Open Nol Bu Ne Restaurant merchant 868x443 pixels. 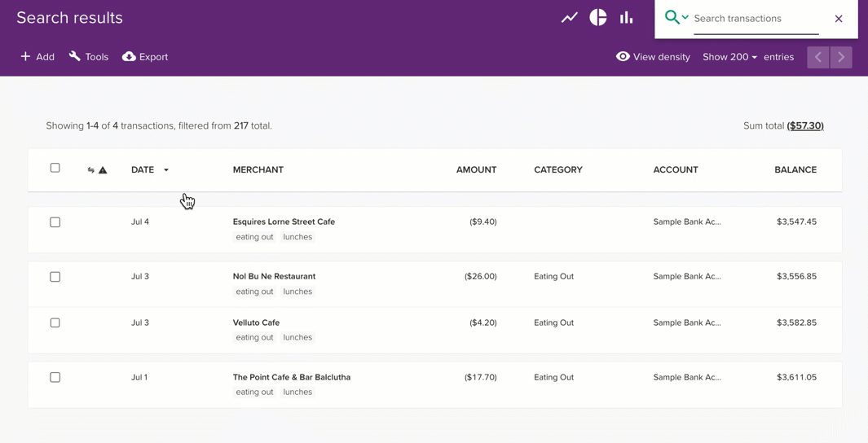click(274, 277)
